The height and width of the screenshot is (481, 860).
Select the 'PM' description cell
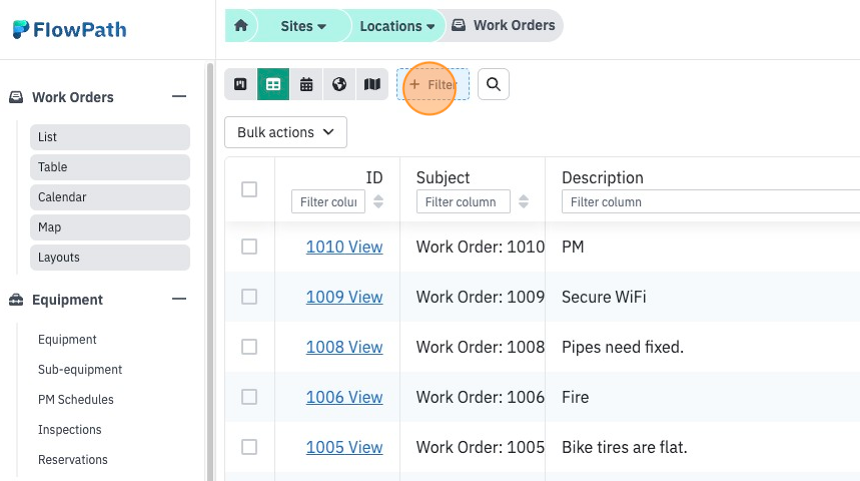[x=573, y=247]
